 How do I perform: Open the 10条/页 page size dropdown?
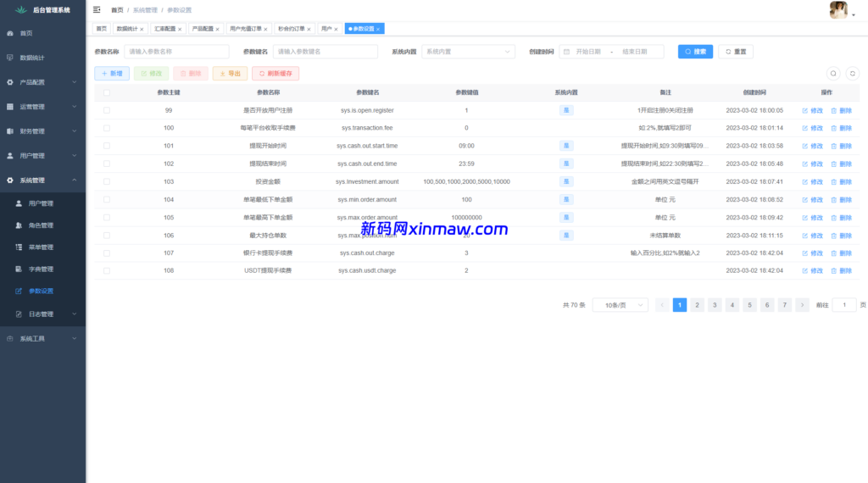620,305
